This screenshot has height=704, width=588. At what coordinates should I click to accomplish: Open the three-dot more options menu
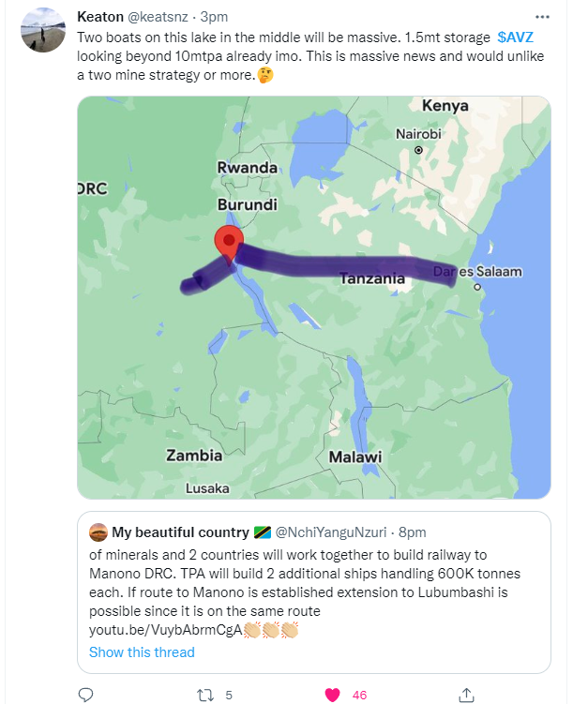coord(542,17)
